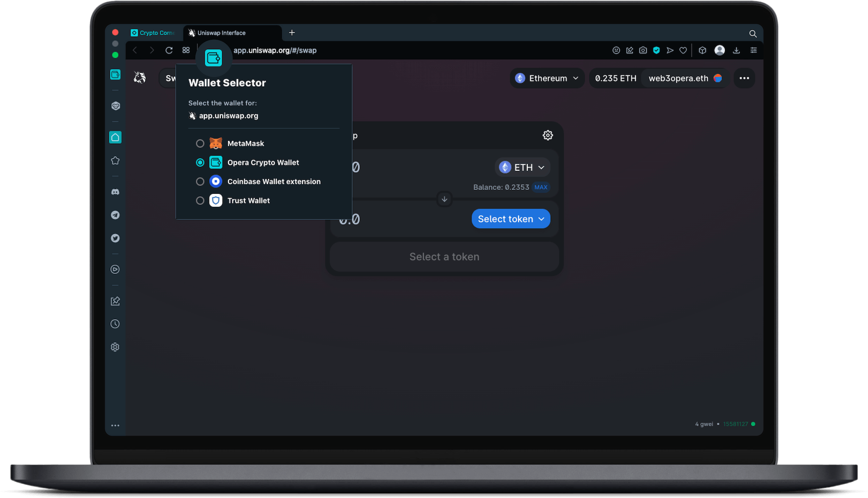Open the cube extensions icon
The image size is (868, 498).
point(702,50)
